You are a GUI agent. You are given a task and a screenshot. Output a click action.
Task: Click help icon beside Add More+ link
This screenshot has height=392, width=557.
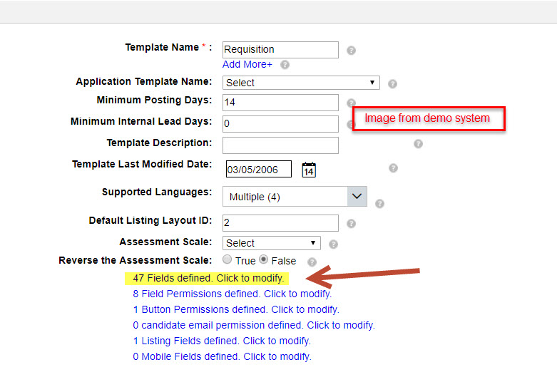(x=285, y=65)
